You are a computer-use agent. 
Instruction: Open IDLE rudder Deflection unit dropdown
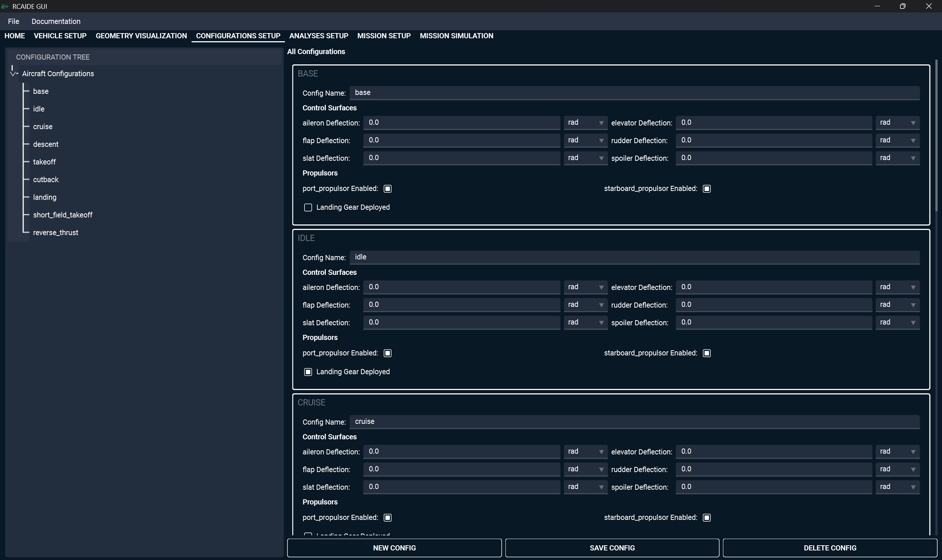tap(897, 305)
